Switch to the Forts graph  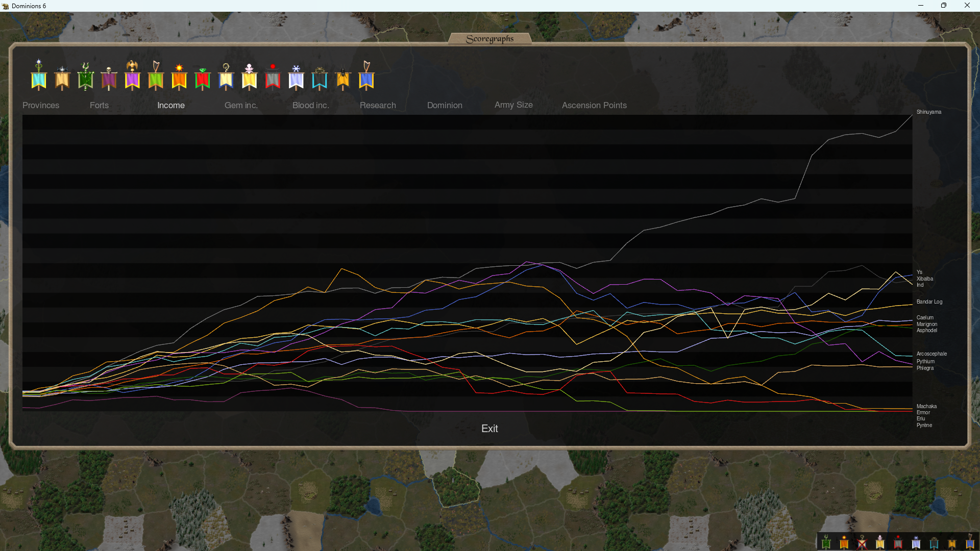click(x=99, y=105)
